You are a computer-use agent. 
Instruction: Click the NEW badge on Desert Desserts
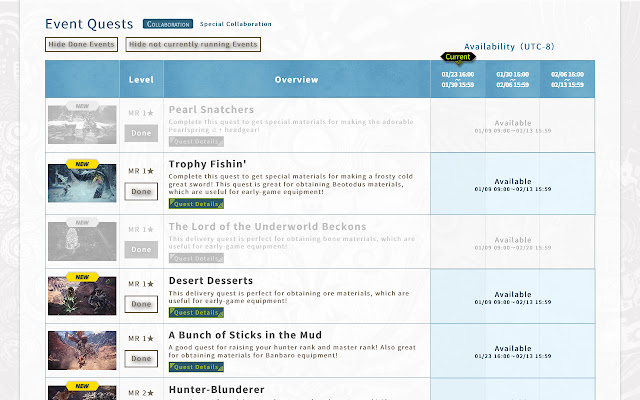(82, 277)
